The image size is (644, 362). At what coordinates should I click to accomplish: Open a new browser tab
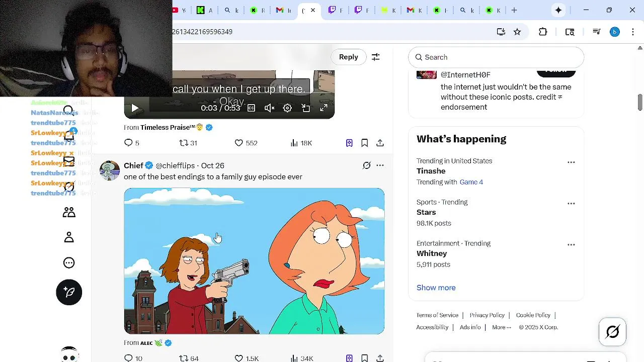point(514,10)
